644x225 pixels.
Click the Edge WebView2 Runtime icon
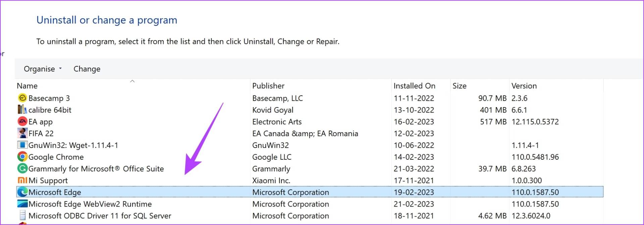[22, 204]
